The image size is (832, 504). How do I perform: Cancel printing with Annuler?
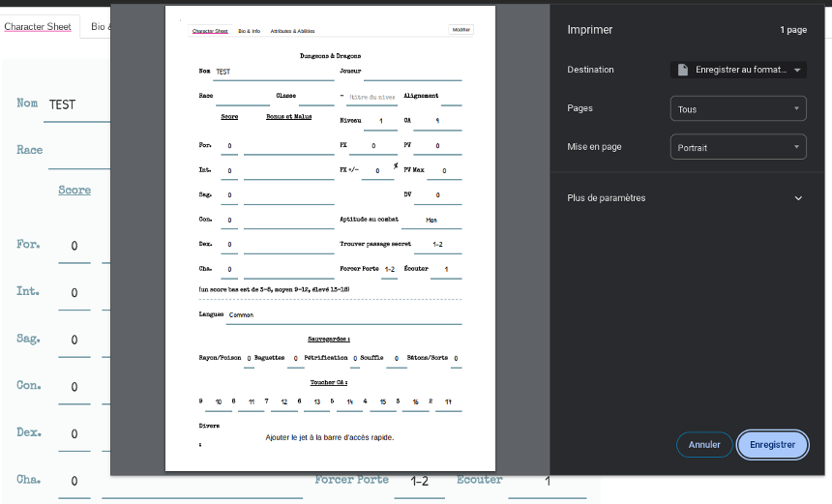(x=704, y=445)
